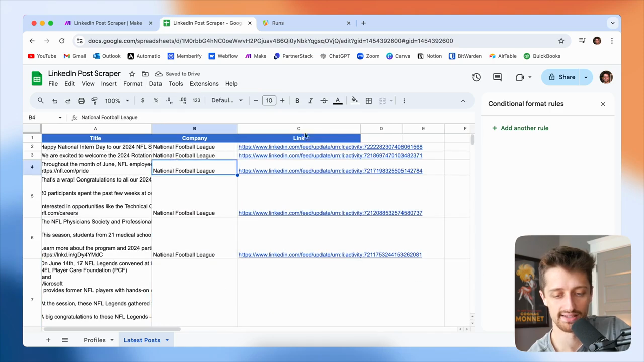Print the spreadsheet via printer icon
The image size is (644, 362).
tap(81, 101)
